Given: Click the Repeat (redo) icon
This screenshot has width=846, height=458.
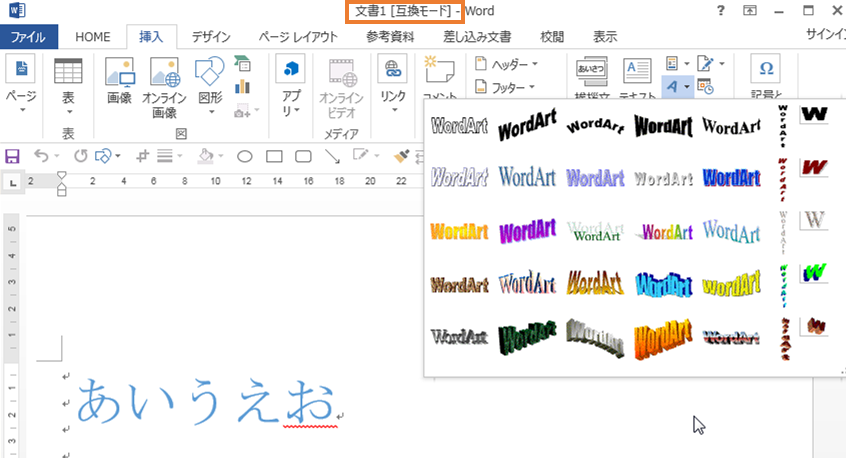Looking at the screenshot, I should point(80,156).
